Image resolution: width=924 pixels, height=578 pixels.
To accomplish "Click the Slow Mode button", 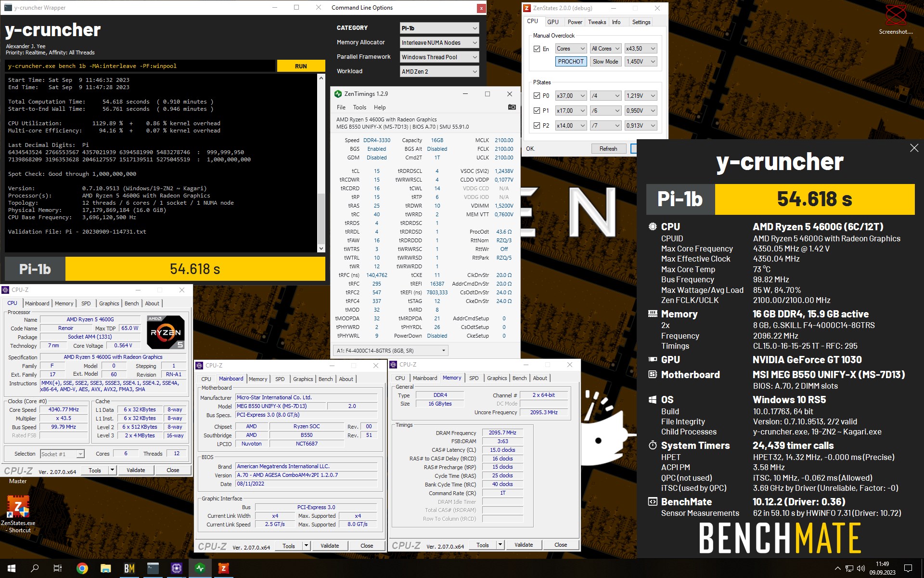I will click(605, 62).
